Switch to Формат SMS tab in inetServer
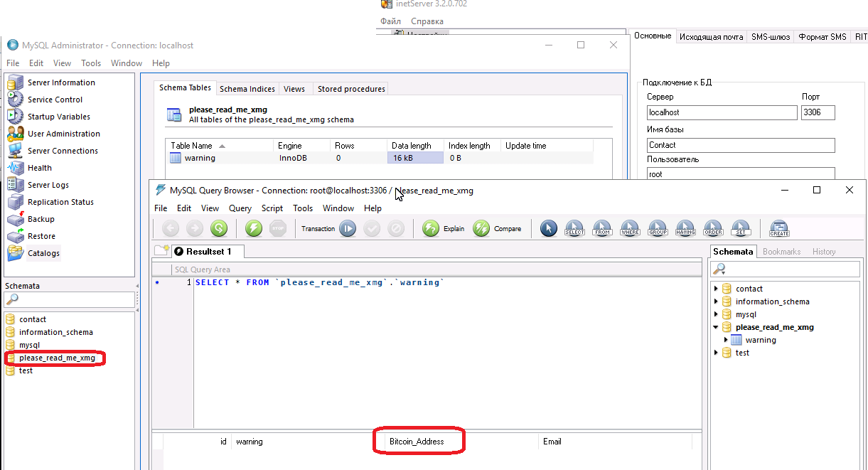 tap(823, 37)
